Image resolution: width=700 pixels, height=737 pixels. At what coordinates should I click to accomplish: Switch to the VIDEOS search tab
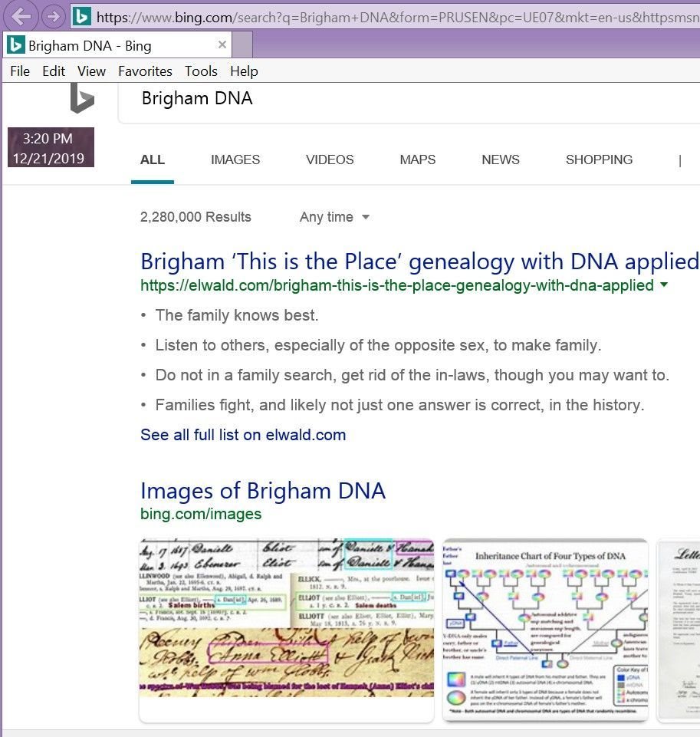click(330, 160)
